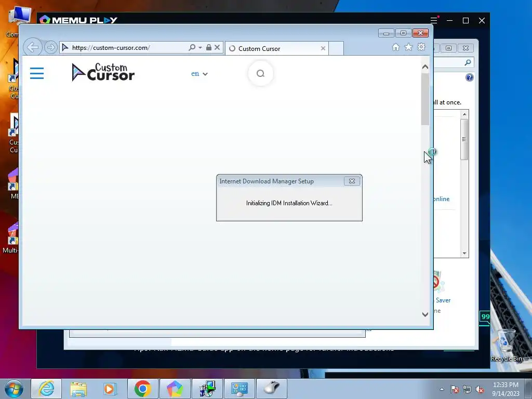Stop loading the page with the X
Viewport: 532px width, 399px height.
(x=217, y=47)
